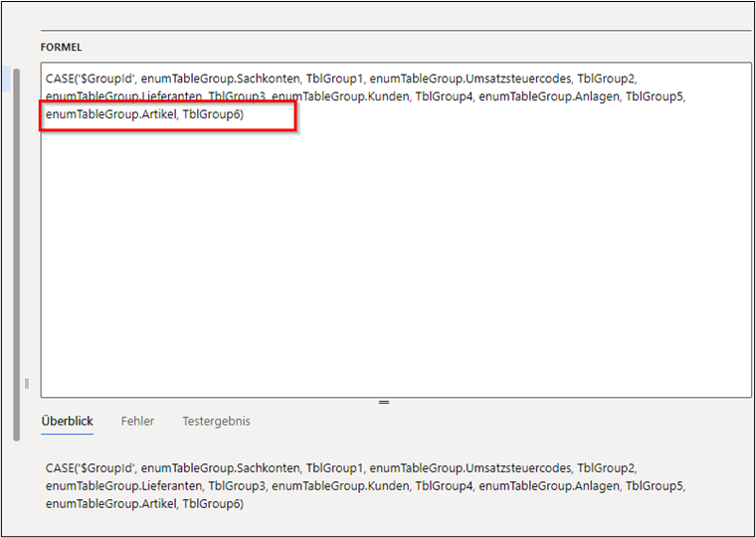Image resolution: width=756 pixels, height=538 pixels.
Task: Click enumTableGroup.Kunden in the formula editor
Action: point(339,96)
